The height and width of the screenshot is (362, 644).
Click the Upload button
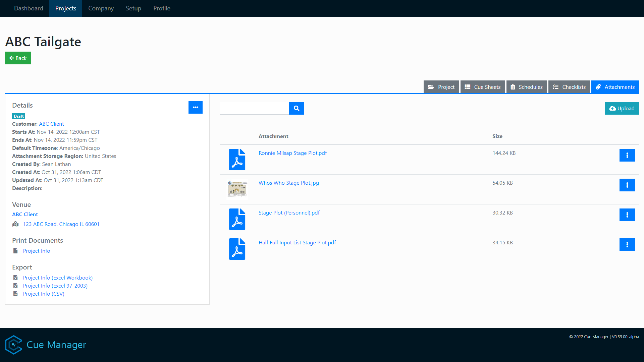point(622,108)
